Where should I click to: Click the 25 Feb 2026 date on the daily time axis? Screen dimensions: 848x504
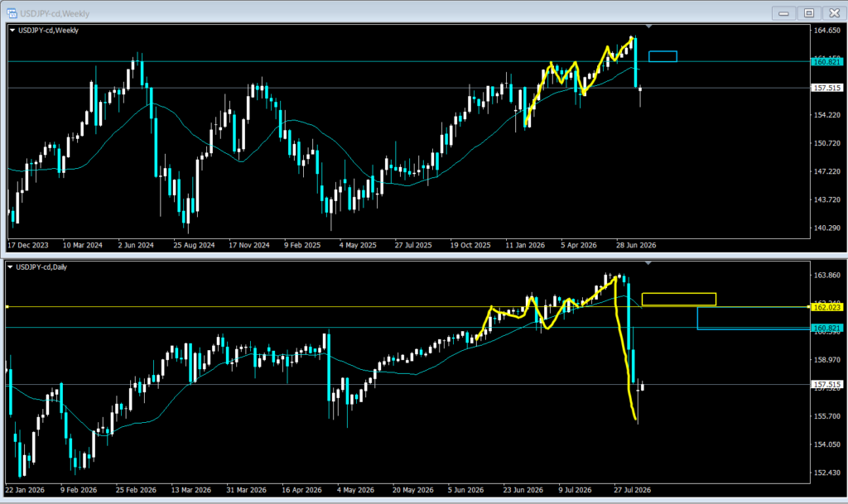(136, 490)
